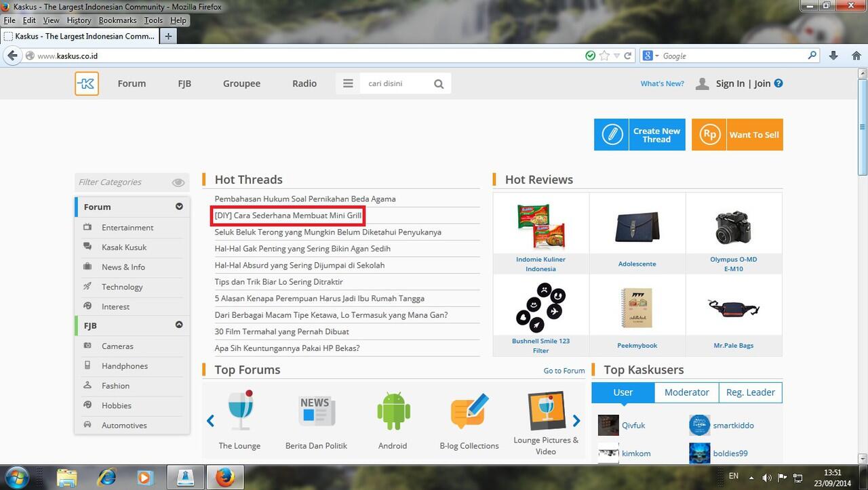This screenshot has width=868, height=490.
Task: Open the File menu
Action: 9,20
